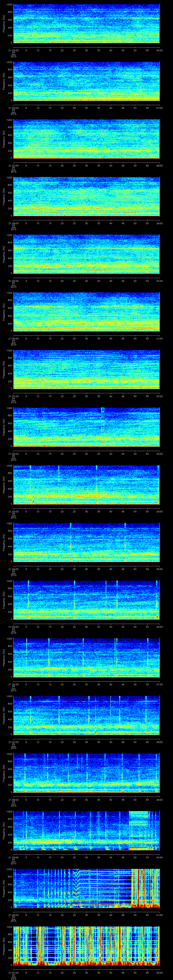This screenshot has height=980, width=173.
Task: Click the spectrogram panel starting at 21:28:00
Action: click(x=87, y=196)
